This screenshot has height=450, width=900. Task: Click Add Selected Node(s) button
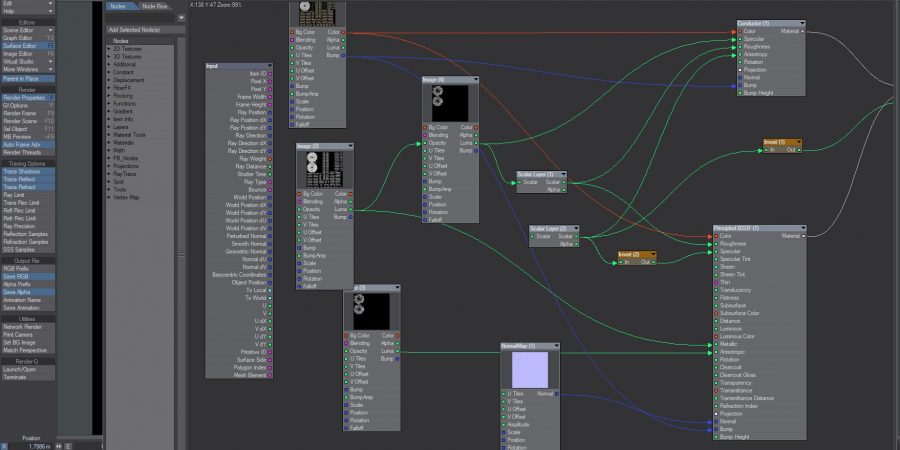pyautogui.click(x=146, y=29)
